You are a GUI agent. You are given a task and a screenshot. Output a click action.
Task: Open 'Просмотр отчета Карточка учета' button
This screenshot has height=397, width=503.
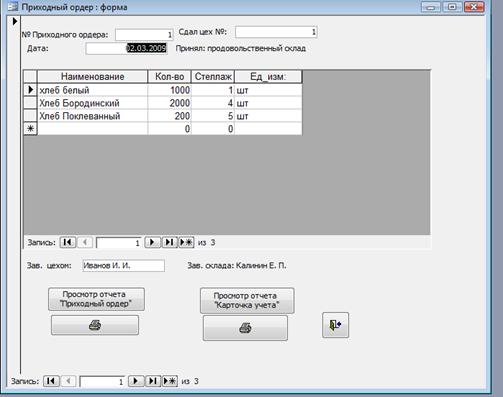[x=247, y=301]
